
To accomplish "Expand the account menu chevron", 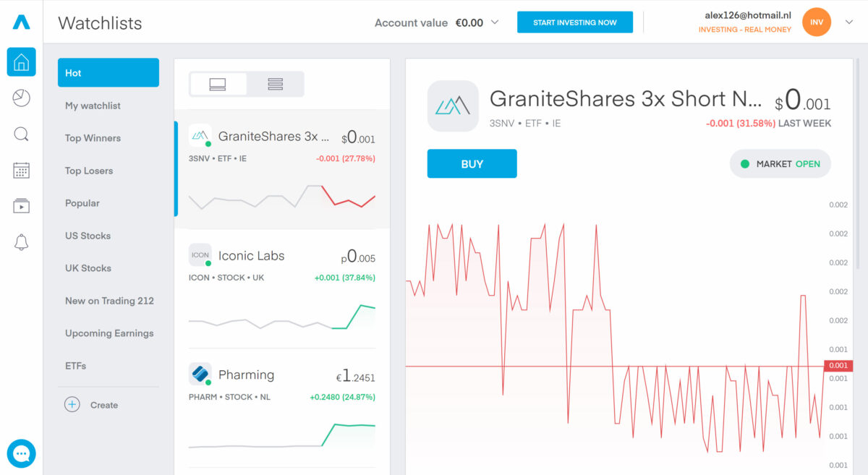I will click(849, 22).
